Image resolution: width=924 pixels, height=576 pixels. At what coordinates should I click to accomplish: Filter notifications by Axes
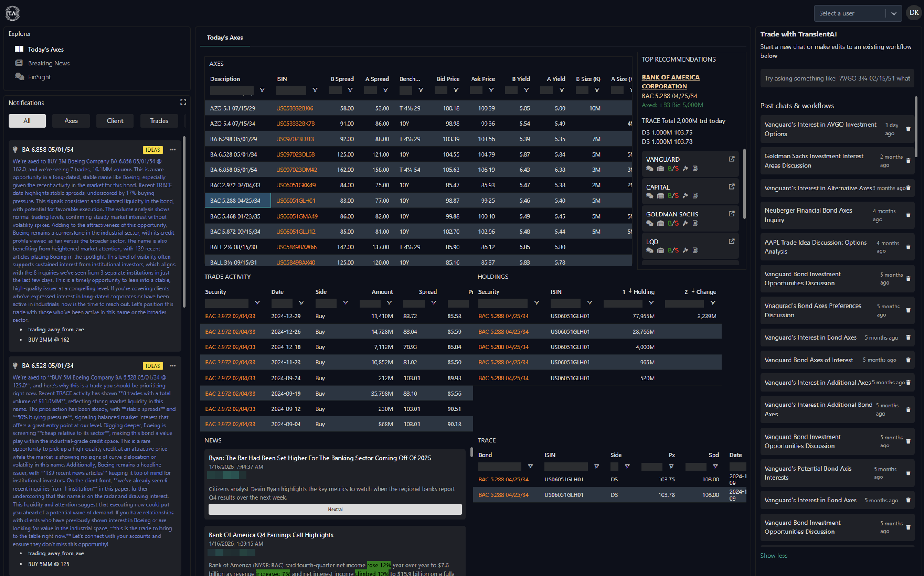71,121
